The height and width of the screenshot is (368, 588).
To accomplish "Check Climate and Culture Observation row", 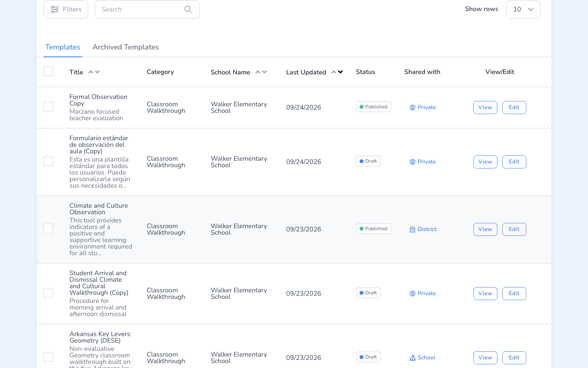I will [x=48, y=229].
